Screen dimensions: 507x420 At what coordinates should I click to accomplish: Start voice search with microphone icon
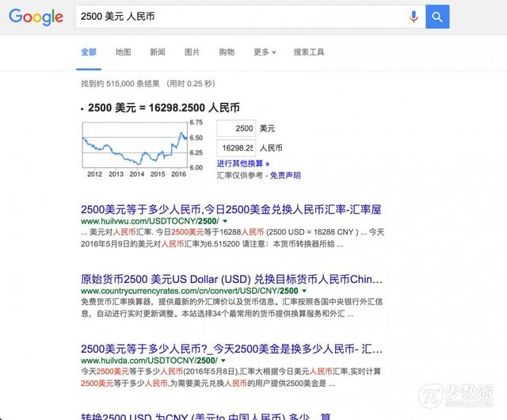pos(414,17)
